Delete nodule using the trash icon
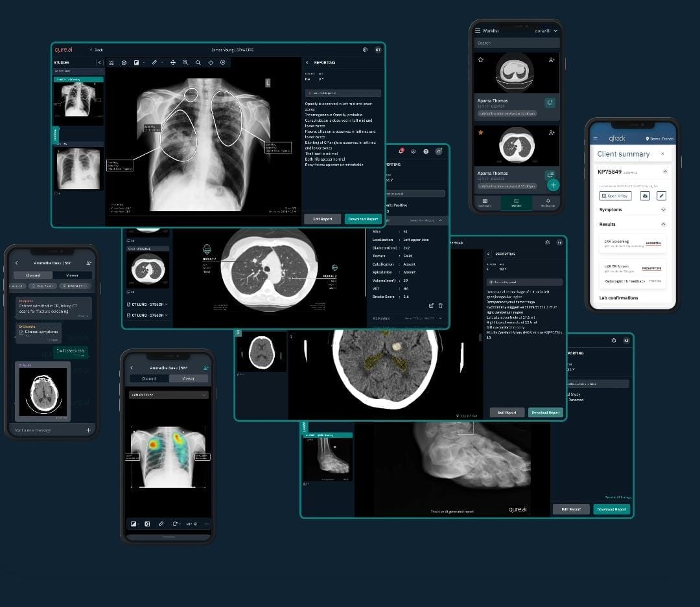This screenshot has width=700, height=607. [440, 305]
